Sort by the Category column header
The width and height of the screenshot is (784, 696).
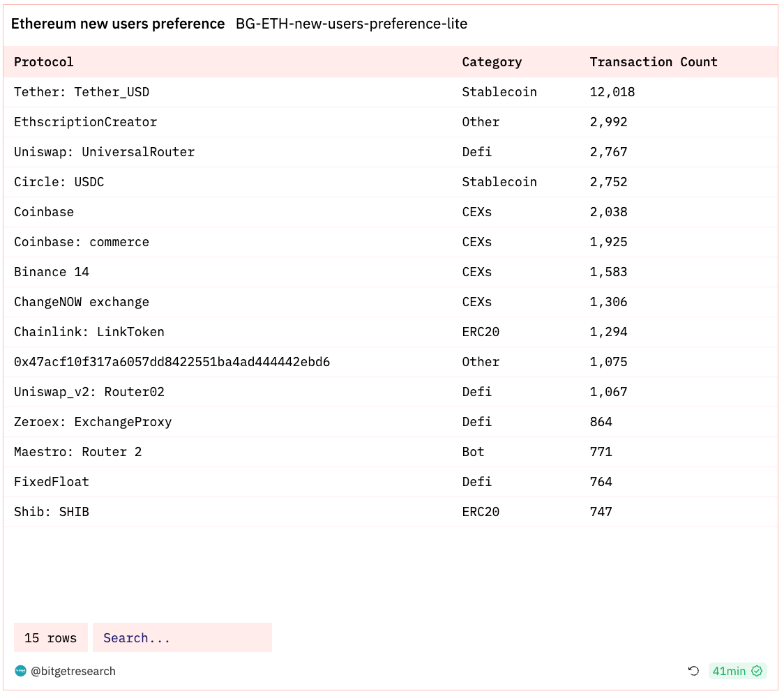492,62
